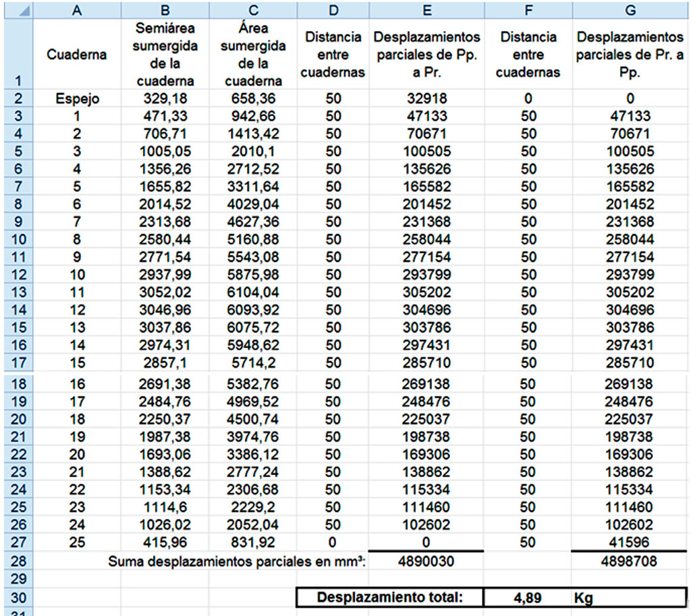This screenshot has height=616, width=691.
Task: Select row 28 header
Action: [19, 561]
